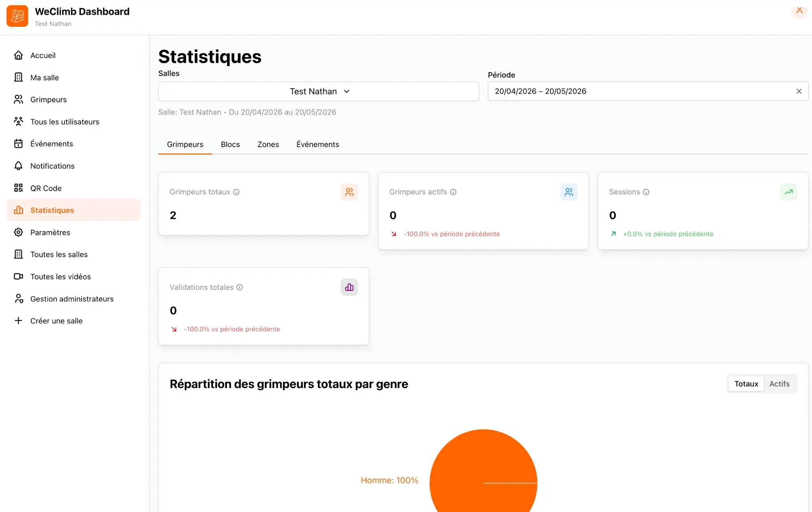The width and height of the screenshot is (812, 512).
Task: Go to Accueil in sidebar
Action: click(x=73, y=55)
